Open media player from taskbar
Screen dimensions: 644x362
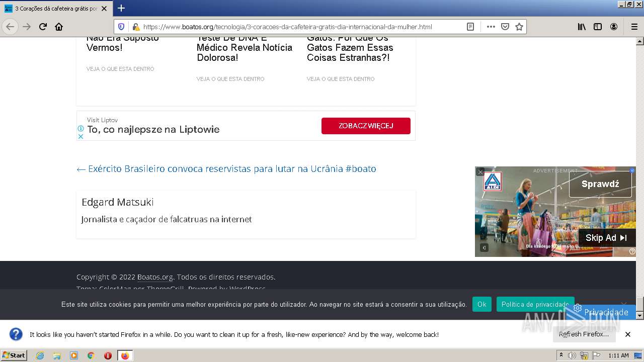[x=74, y=355]
